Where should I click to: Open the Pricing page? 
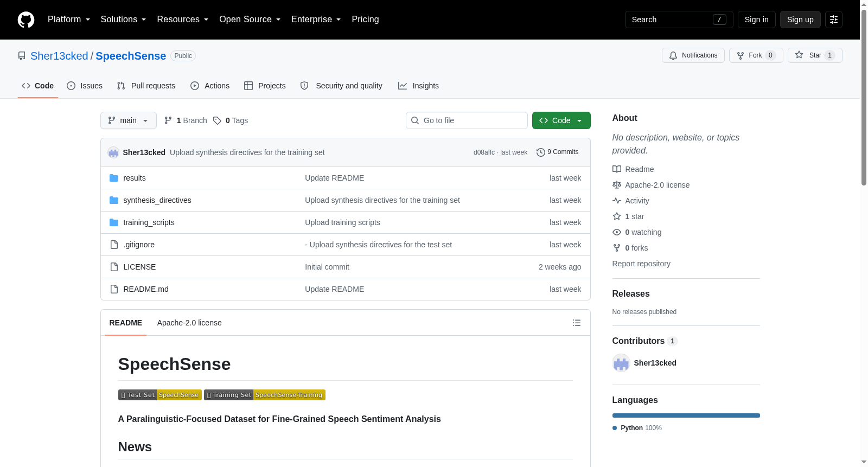tap(365, 20)
